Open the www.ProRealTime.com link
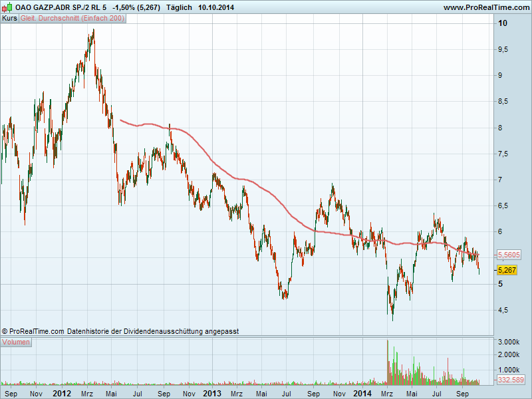532x399 pixels. click(x=487, y=7)
